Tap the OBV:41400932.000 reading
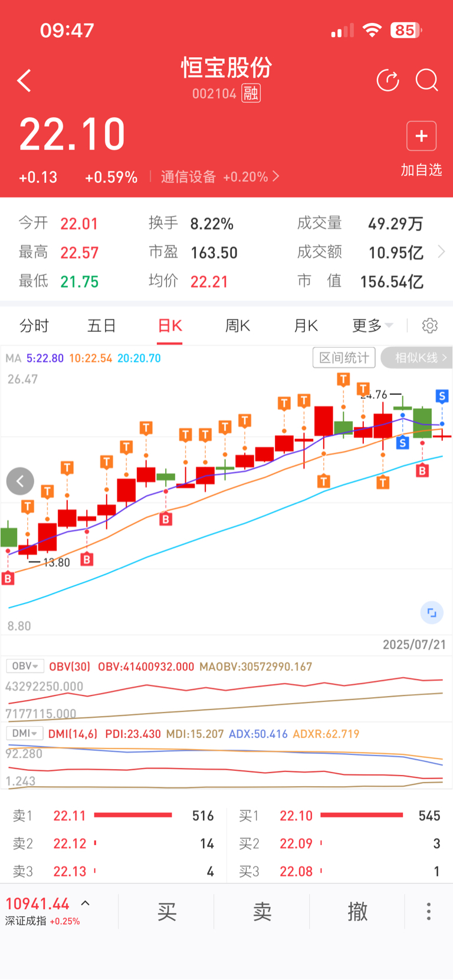This screenshot has width=453, height=980. pos(146,666)
